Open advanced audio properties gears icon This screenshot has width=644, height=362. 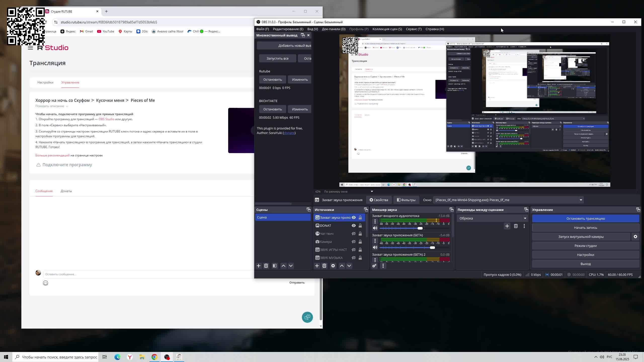coord(374,266)
